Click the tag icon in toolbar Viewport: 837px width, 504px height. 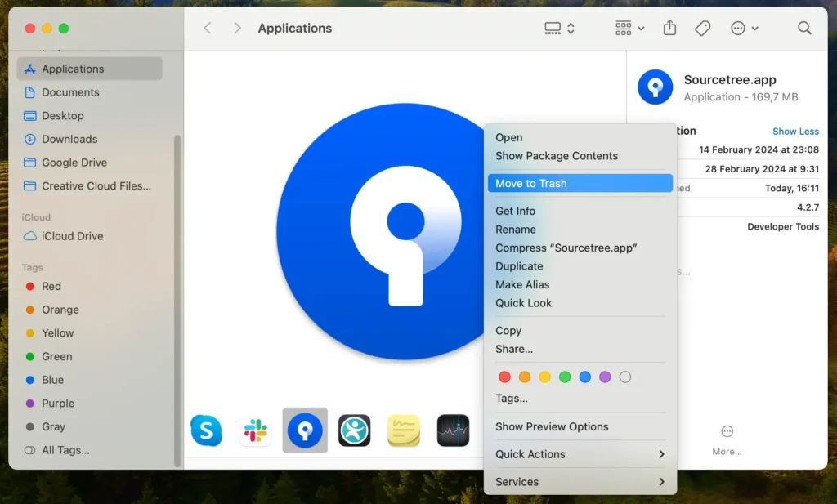coord(702,29)
